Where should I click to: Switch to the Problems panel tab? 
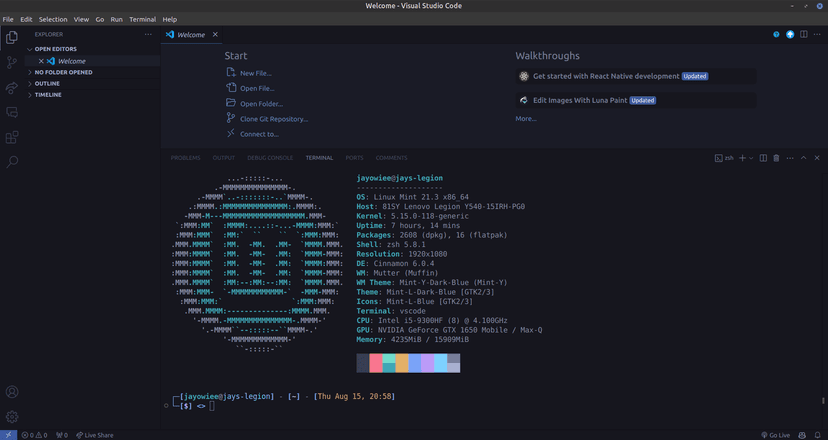[x=185, y=158]
